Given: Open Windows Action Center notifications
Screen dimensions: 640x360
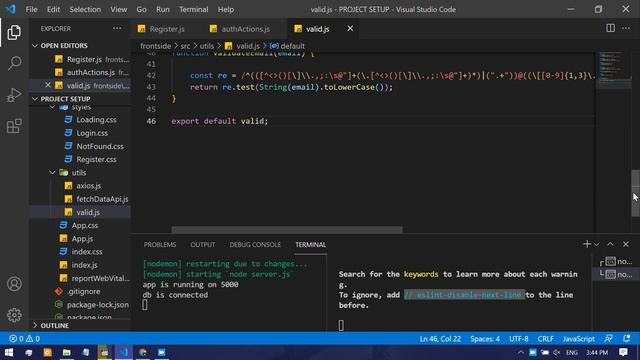Looking at the screenshot, I should pos(623,352).
